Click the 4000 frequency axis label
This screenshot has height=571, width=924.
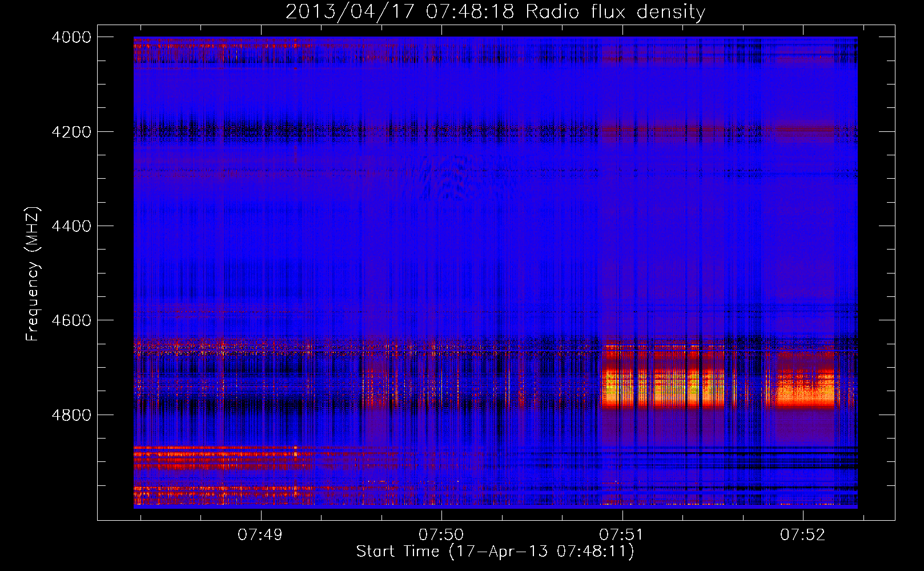[71, 37]
